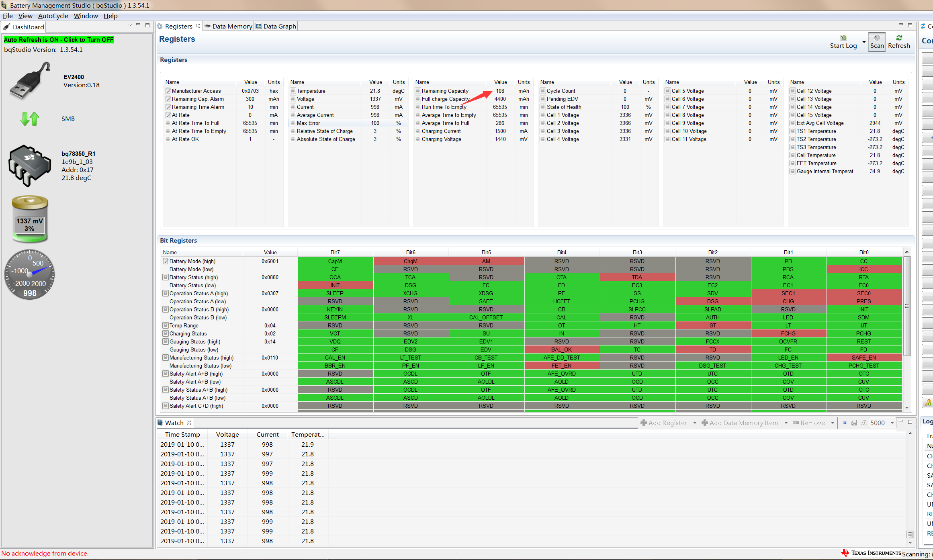Toggle the ChgM bit in Battery Mode
Image resolution: width=933 pixels, height=560 pixels.
pyautogui.click(x=410, y=261)
